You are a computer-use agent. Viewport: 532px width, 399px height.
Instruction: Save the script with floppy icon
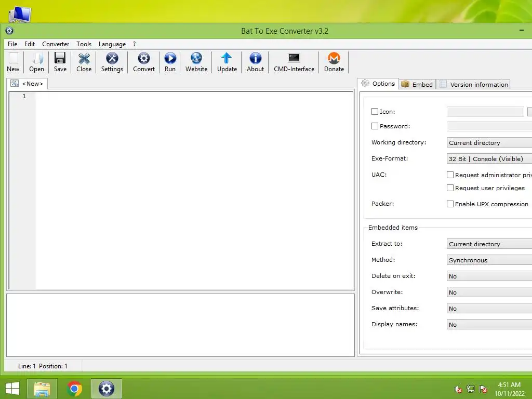pos(60,62)
